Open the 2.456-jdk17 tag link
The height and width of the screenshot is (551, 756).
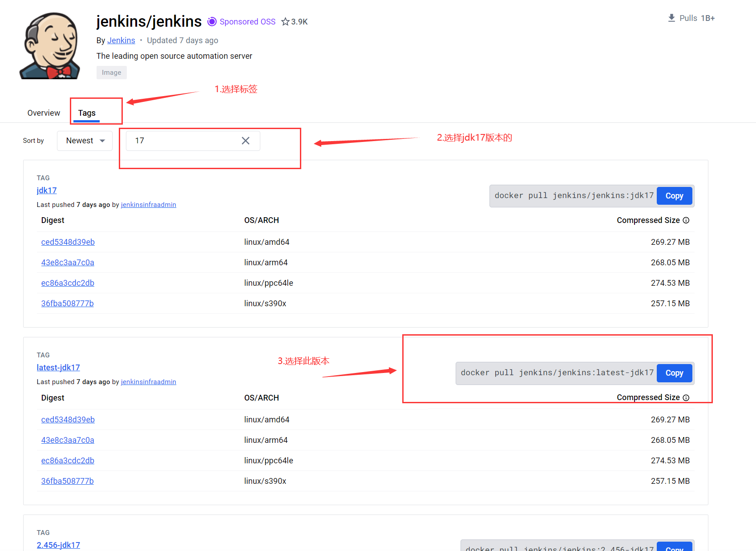coord(58,545)
